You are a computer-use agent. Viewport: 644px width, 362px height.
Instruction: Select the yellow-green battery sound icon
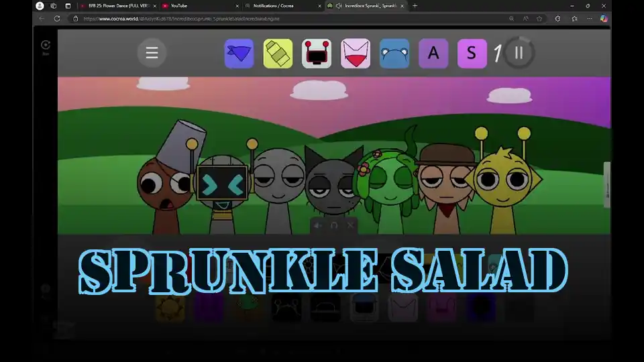[278, 54]
